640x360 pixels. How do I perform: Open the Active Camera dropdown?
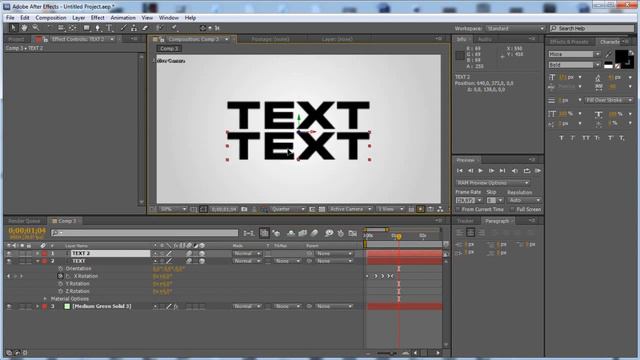tap(350, 209)
